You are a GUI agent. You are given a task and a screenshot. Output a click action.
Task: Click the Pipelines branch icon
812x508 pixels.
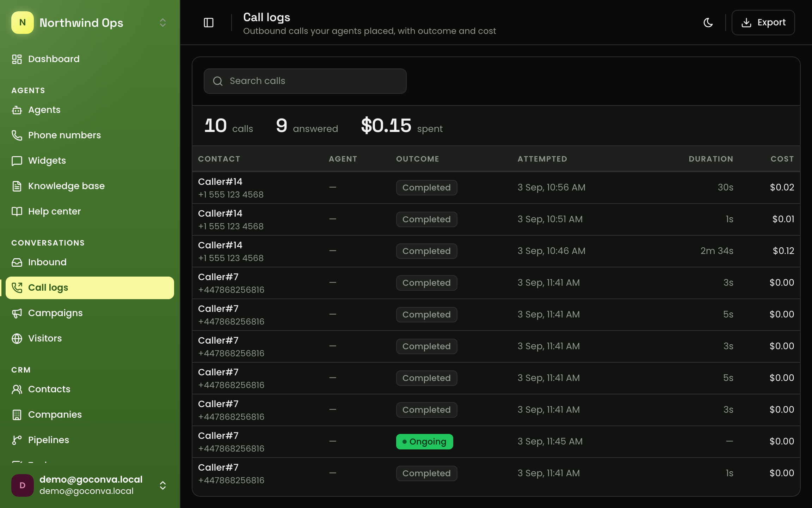tap(17, 440)
